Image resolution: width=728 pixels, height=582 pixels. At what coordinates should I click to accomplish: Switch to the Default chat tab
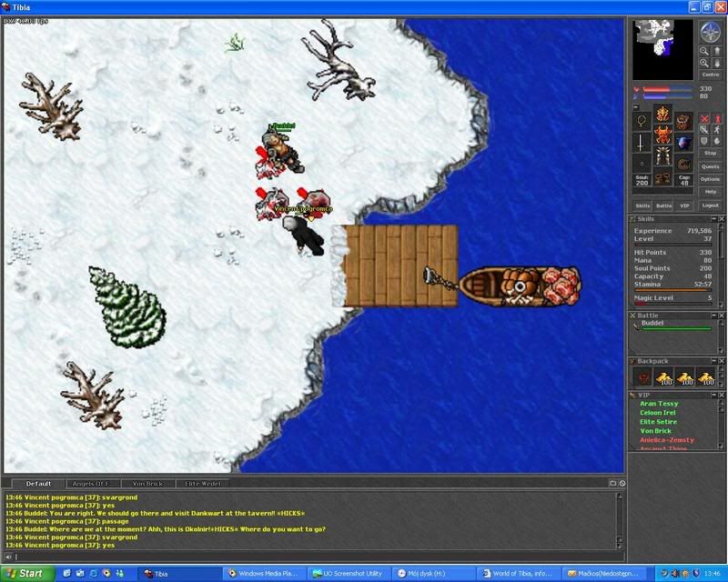(38, 484)
